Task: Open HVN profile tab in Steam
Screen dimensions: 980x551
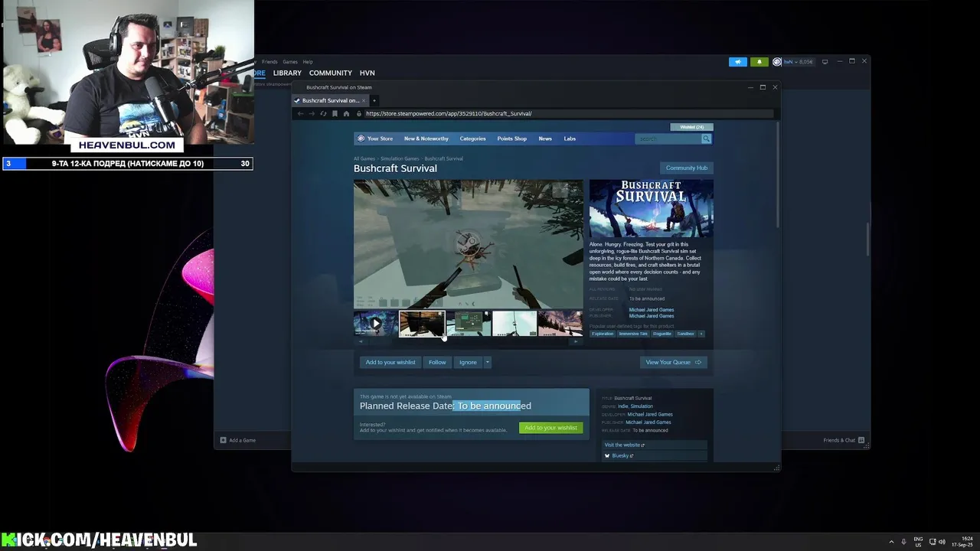Action: [367, 73]
